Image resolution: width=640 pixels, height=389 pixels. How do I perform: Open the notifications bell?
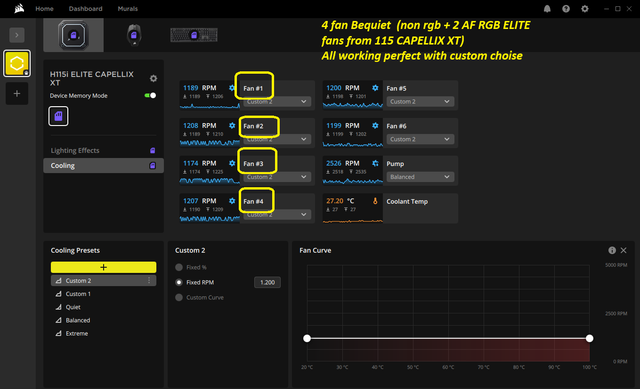pyautogui.click(x=547, y=9)
